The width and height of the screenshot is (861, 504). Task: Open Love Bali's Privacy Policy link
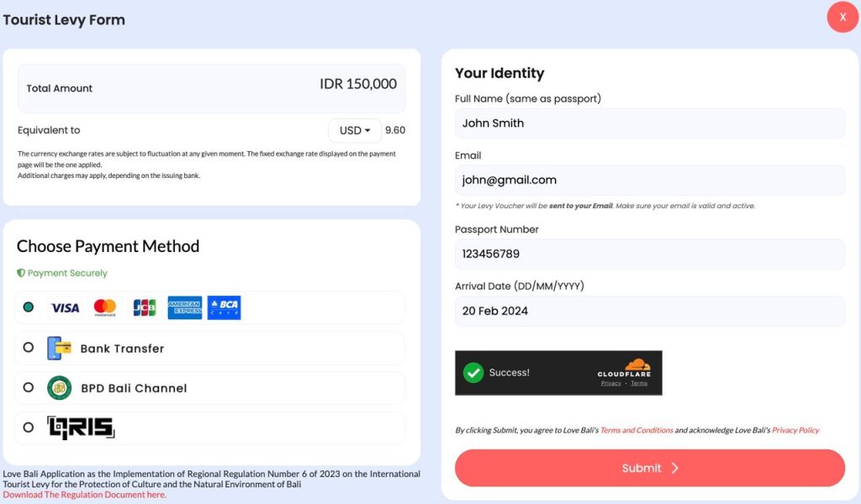(x=795, y=430)
